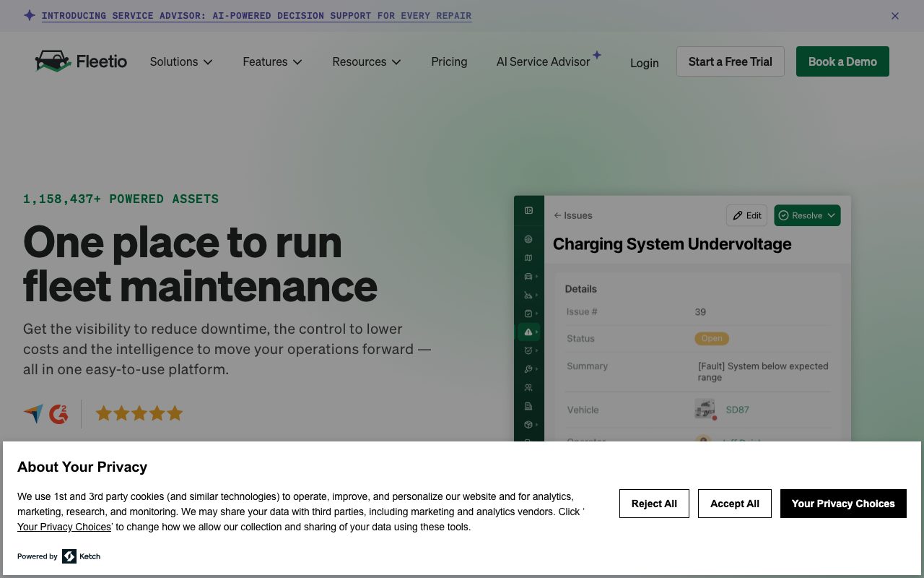
Task: Open the Pricing page
Action: pos(449,61)
